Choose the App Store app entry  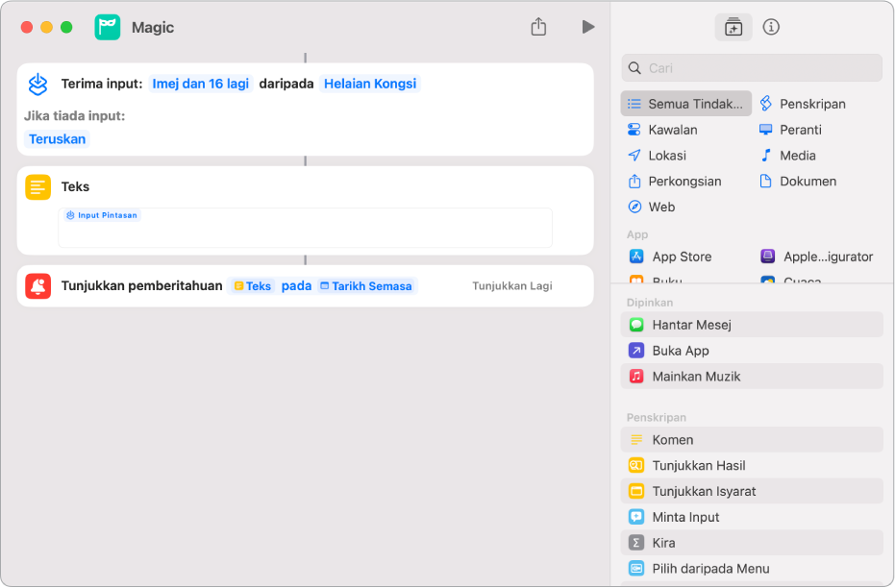tap(682, 257)
